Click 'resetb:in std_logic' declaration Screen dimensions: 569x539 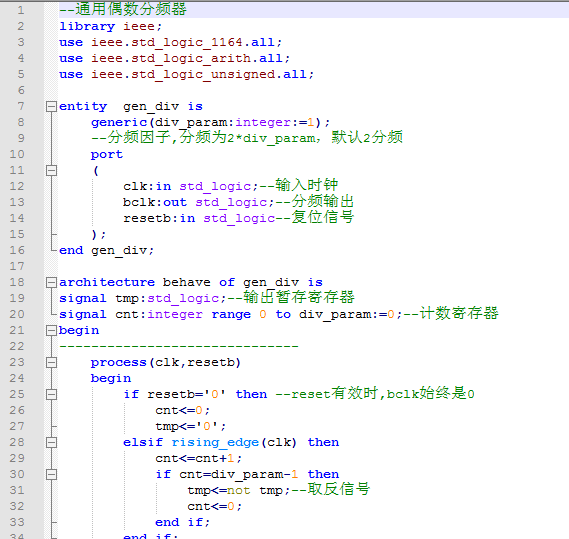pos(199,218)
